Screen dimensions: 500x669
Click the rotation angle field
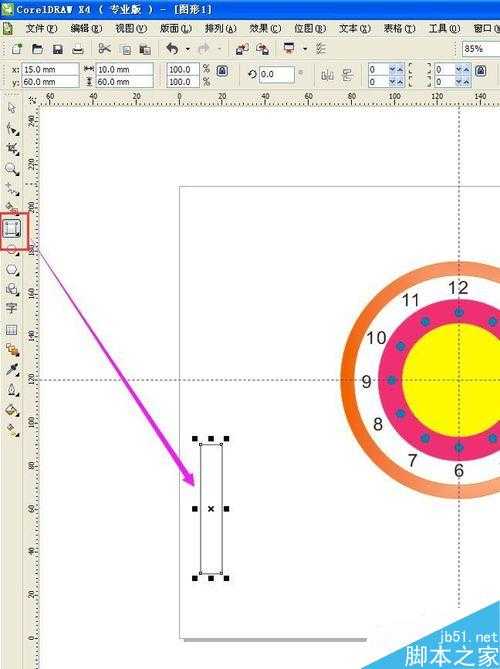coord(276,75)
